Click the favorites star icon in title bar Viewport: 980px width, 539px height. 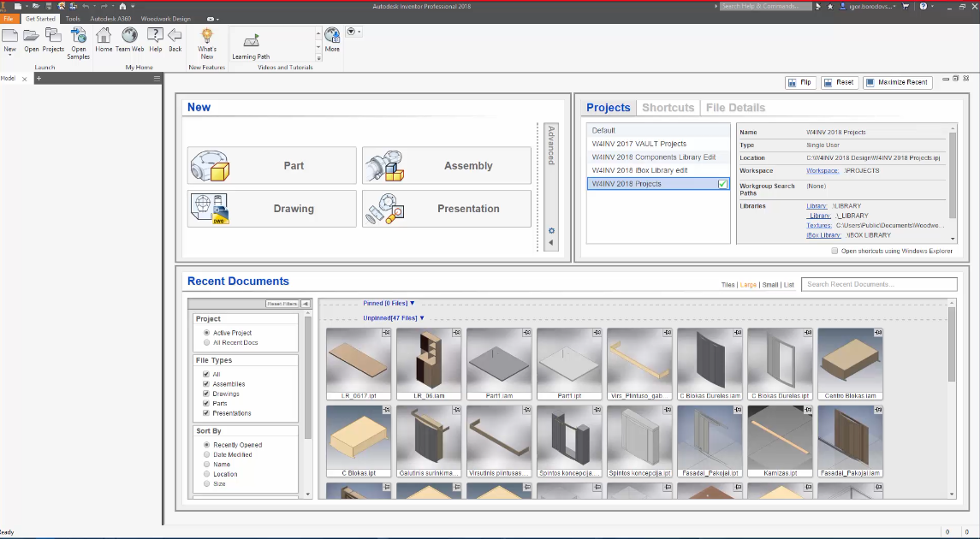pyautogui.click(x=830, y=6)
